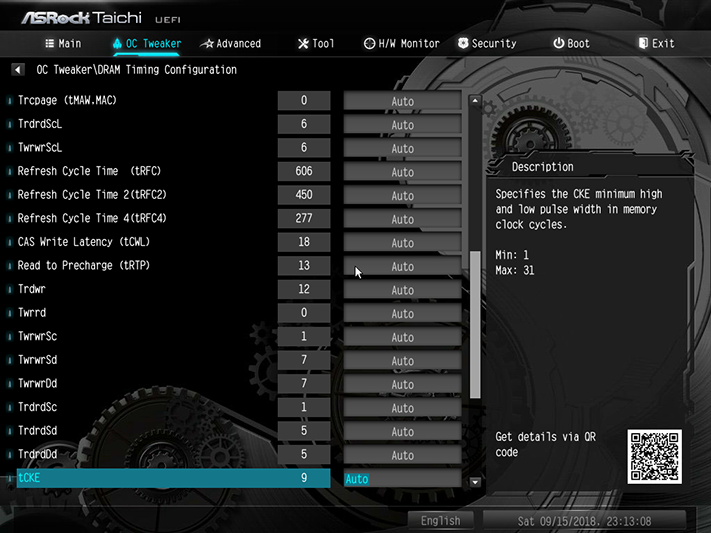The width and height of the screenshot is (711, 533).
Task: Select the TwrwrSd row label
Action: (x=37, y=360)
